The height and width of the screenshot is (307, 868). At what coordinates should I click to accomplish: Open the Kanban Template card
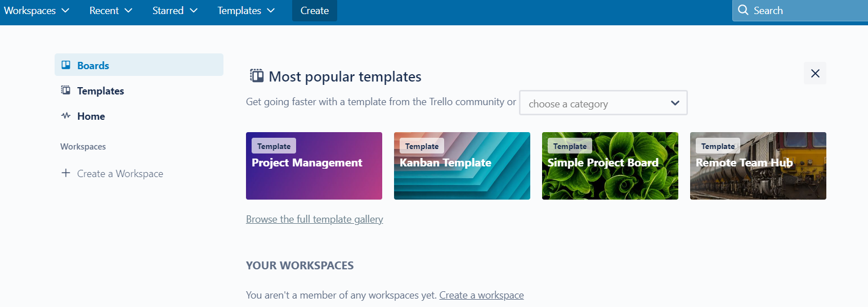(462, 166)
